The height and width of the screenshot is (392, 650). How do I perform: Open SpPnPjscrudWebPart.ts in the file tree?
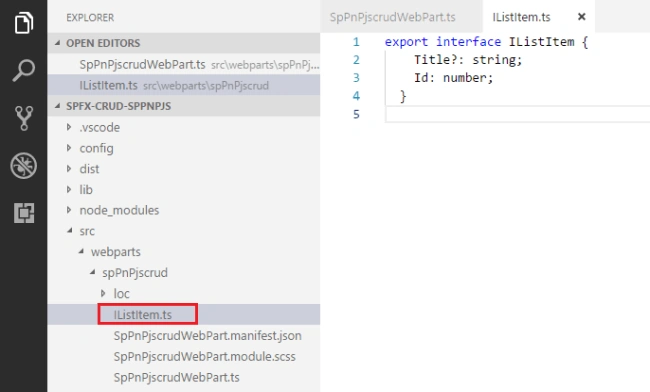[177, 377]
